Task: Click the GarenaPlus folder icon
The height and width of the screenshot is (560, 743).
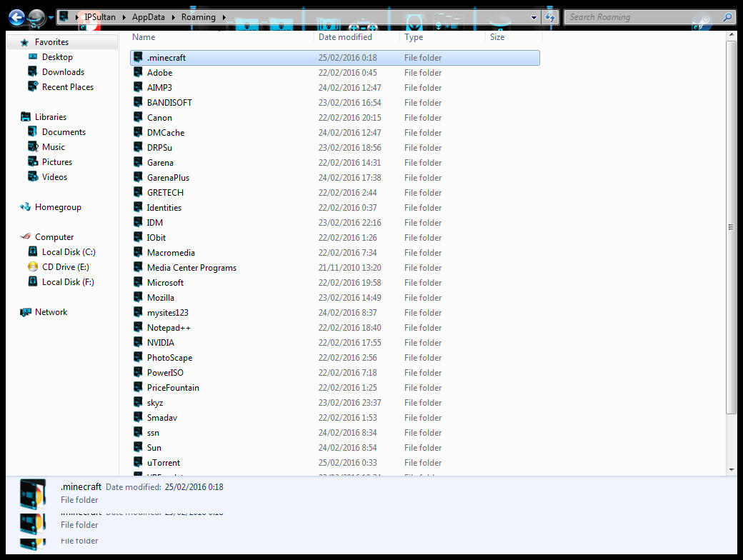Action: [138, 177]
